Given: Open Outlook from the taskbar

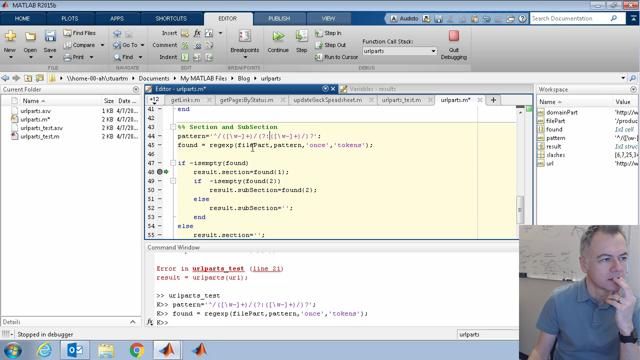Looking at the screenshot, I should click(75, 351).
